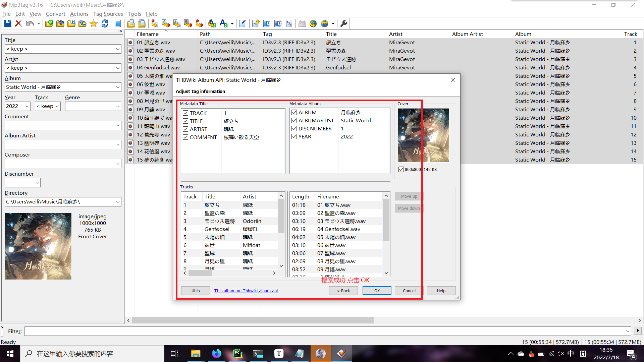Uncheck the ALBUMARTIST checkbox

click(x=294, y=121)
